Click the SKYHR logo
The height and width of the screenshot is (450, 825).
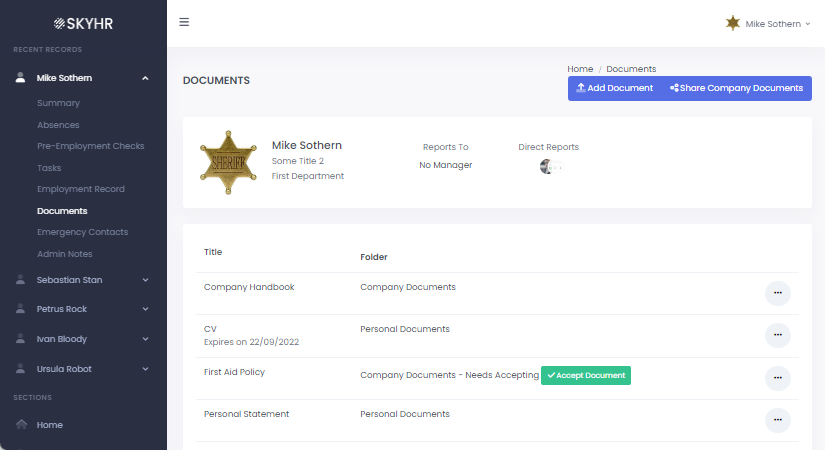(x=83, y=23)
